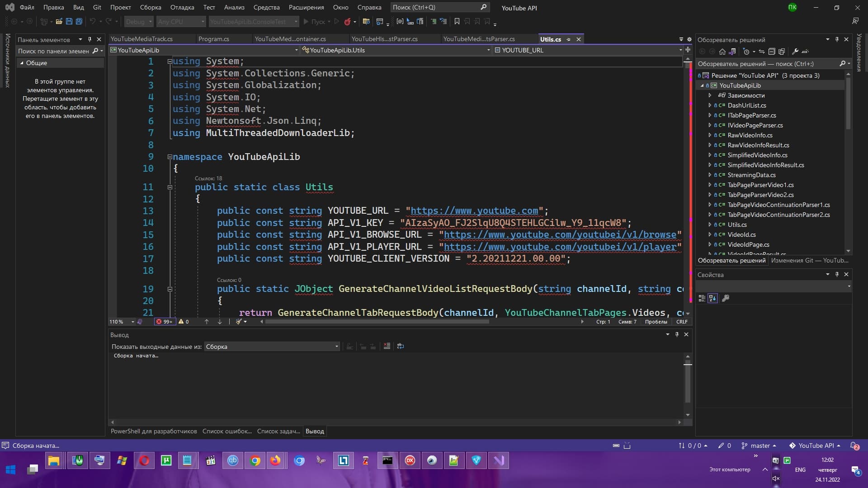Open the Git menu
Viewport: 868px width, 488px height.
click(x=97, y=7)
